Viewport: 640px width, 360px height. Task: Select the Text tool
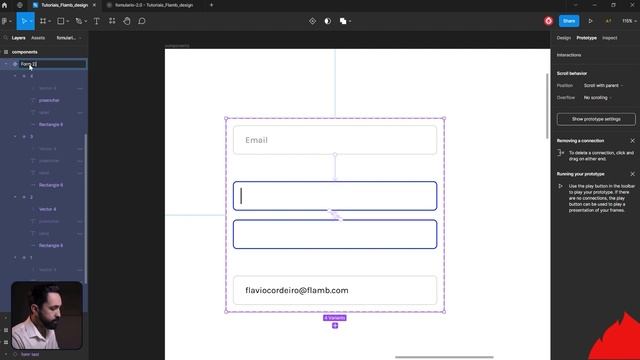pos(96,21)
